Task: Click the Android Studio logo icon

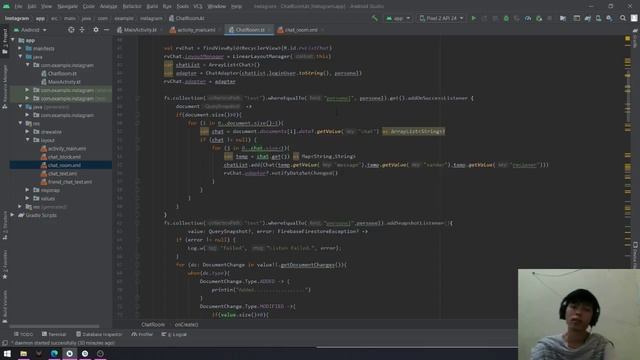Action: pos(7,6)
